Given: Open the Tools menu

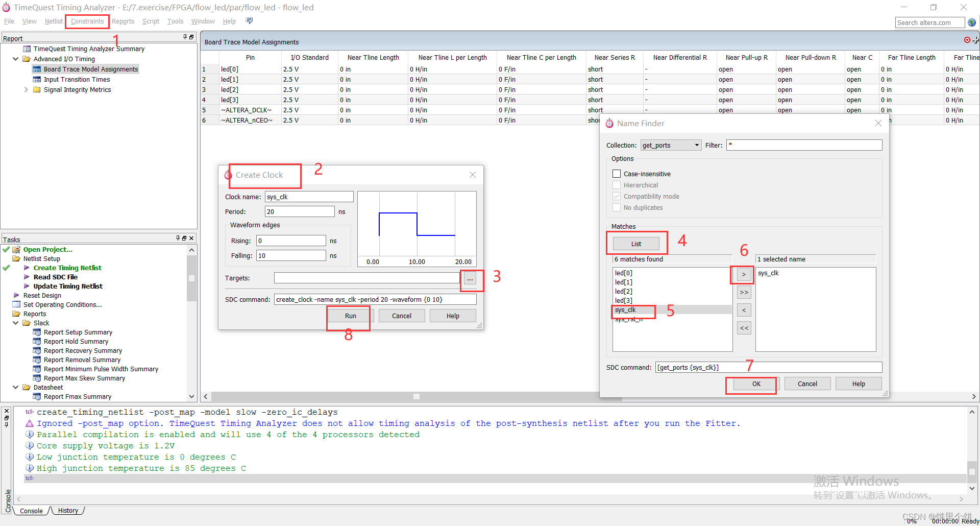Looking at the screenshot, I should coord(175,21).
